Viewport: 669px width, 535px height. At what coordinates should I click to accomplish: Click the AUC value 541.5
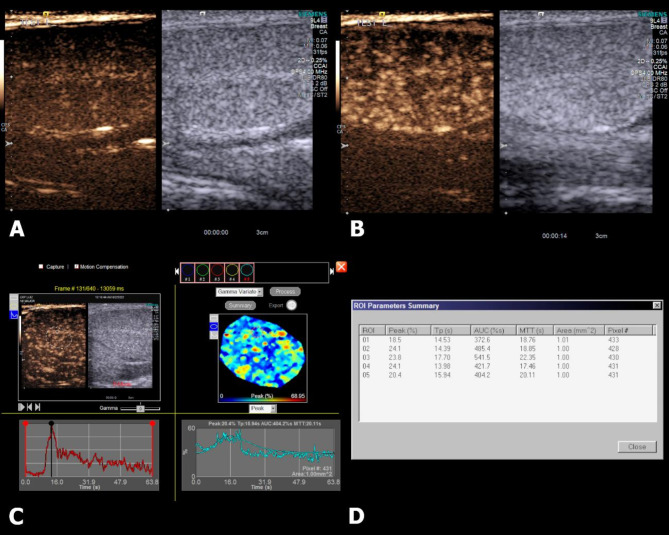(x=482, y=358)
